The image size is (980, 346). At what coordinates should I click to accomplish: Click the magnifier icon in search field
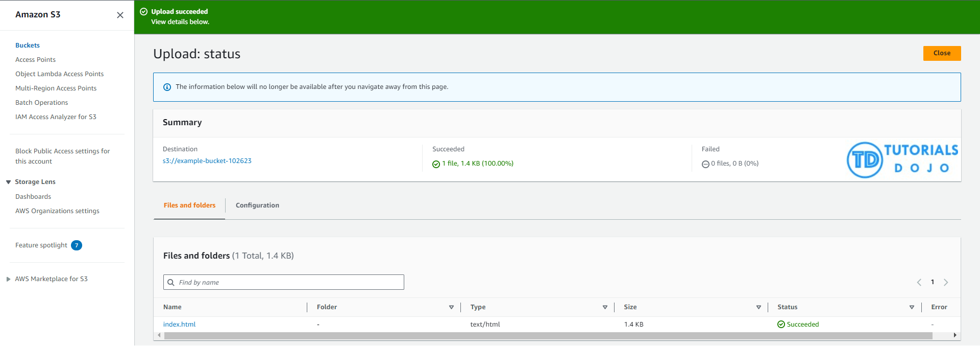[171, 283]
